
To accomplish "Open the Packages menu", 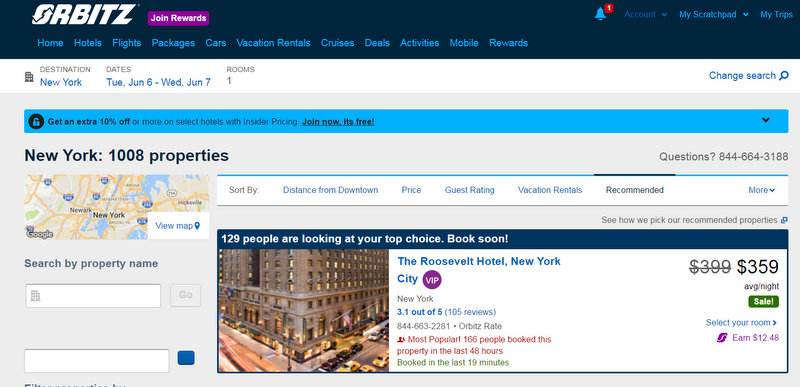I will (x=173, y=43).
